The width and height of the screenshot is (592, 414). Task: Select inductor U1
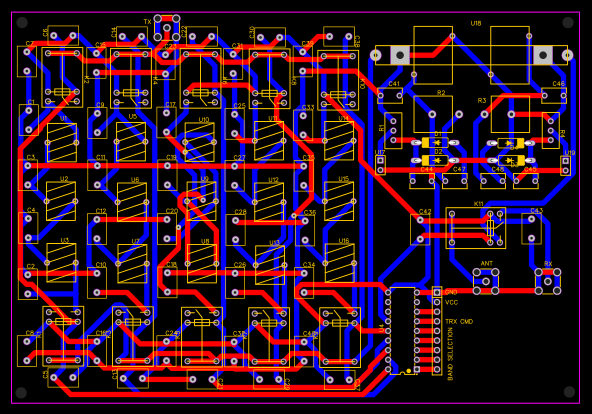[x=62, y=143]
